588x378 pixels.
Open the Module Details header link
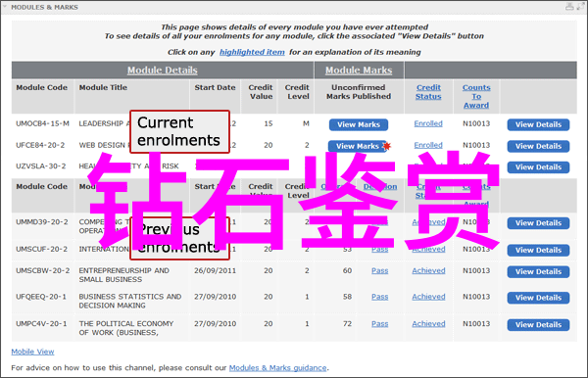pos(163,71)
